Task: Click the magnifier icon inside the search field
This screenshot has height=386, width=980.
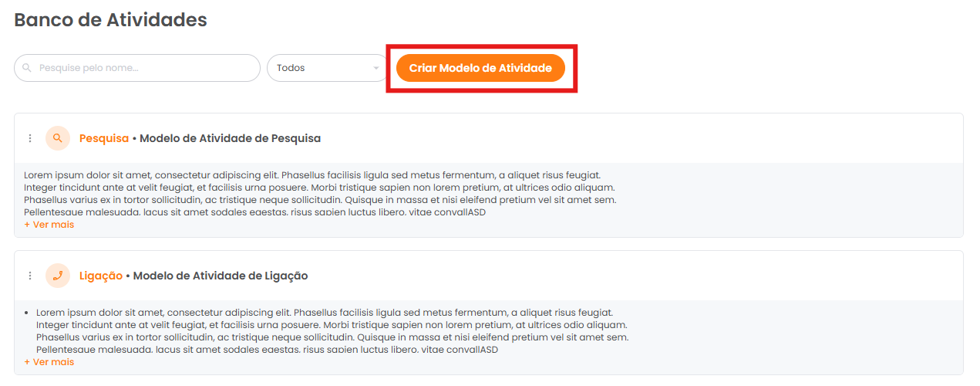Action: coord(27,68)
